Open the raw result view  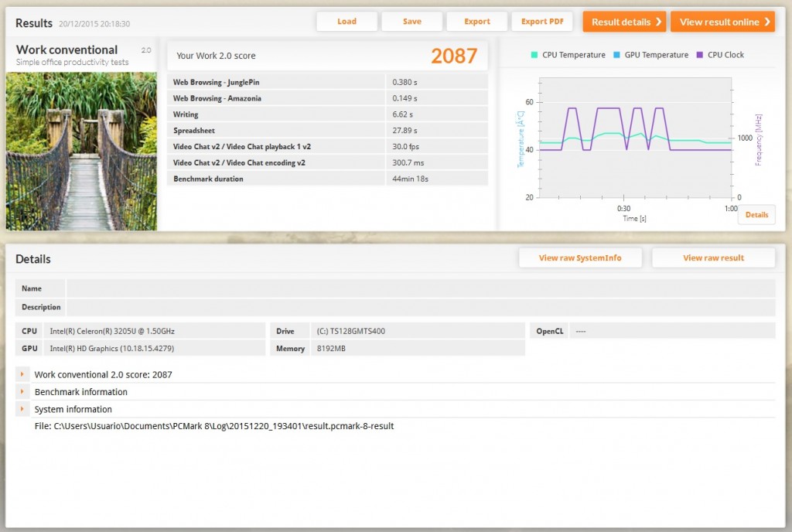(713, 257)
